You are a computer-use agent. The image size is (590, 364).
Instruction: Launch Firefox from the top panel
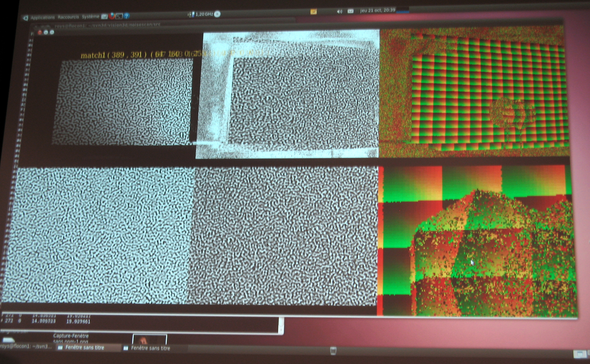click(x=112, y=16)
